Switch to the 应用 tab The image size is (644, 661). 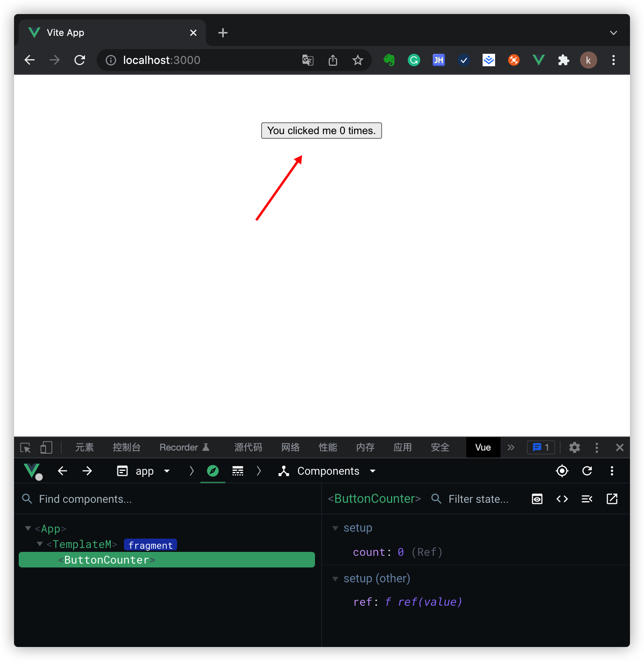tap(403, 447)
